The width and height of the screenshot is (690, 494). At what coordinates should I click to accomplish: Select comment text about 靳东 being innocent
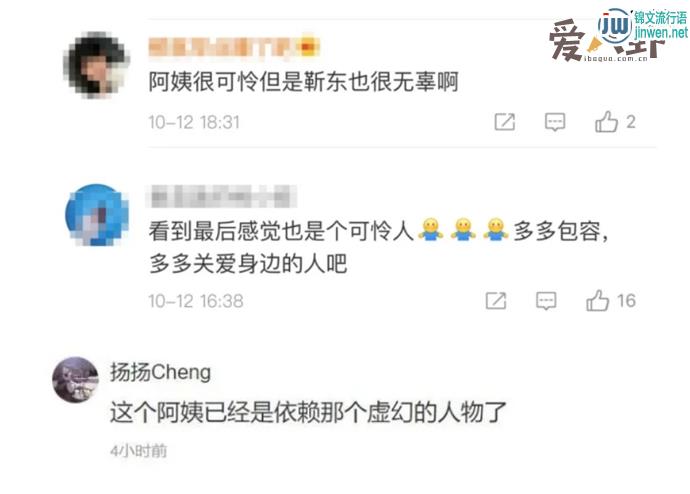point(303,82)
